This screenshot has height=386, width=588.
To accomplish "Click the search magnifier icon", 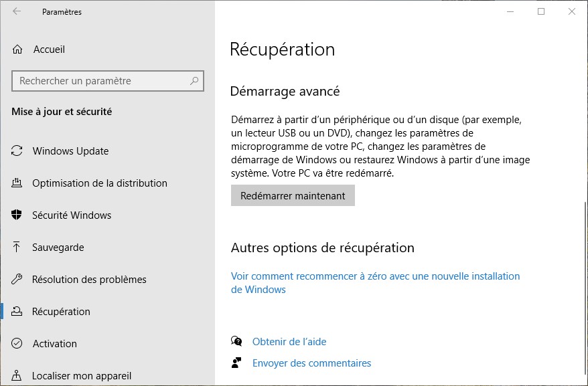I will tap(194, 81).
